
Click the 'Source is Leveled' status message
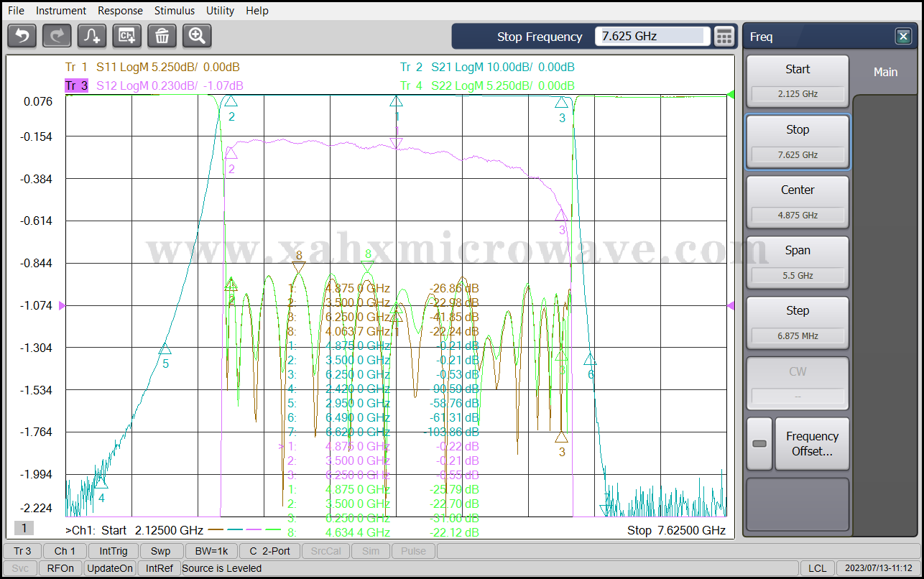coord(222,568)
